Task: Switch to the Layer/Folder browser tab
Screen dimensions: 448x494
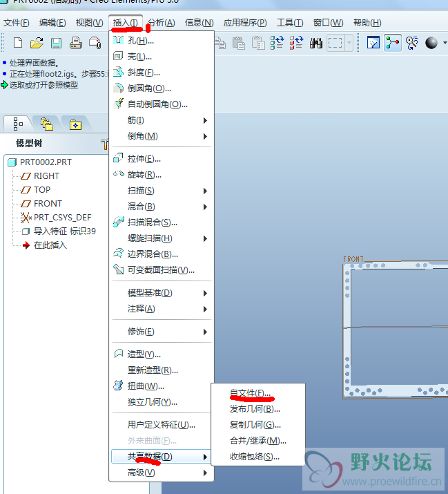Action: pyautogui.click(x=47, y=124)
